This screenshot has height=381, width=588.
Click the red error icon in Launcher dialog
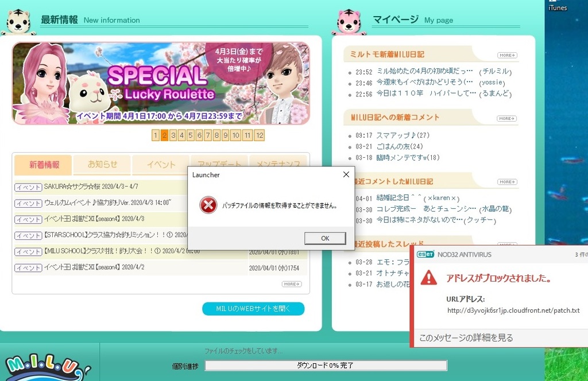(208, 205)
